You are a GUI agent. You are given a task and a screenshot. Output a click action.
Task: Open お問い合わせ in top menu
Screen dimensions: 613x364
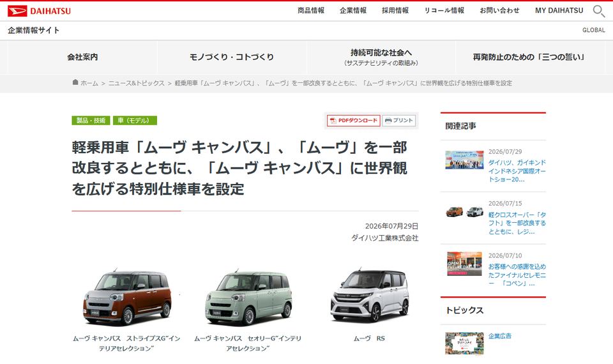pyautogui.click(x=499, y=11)
